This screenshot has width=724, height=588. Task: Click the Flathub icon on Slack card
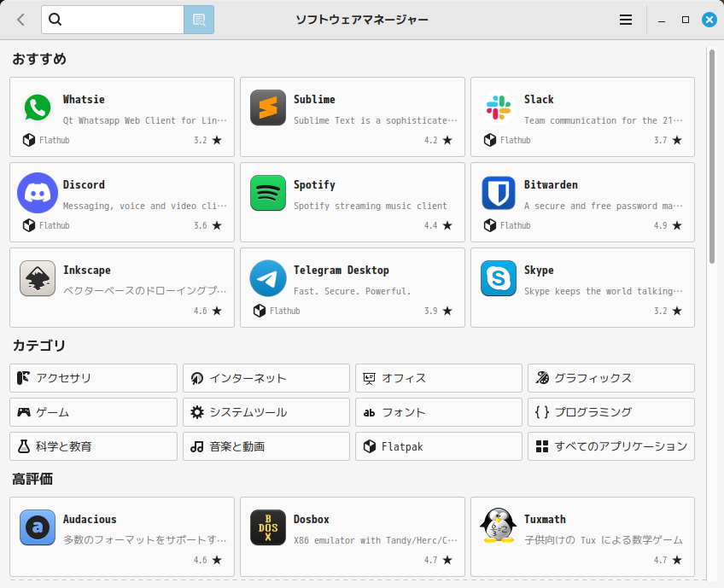[490, 140]
